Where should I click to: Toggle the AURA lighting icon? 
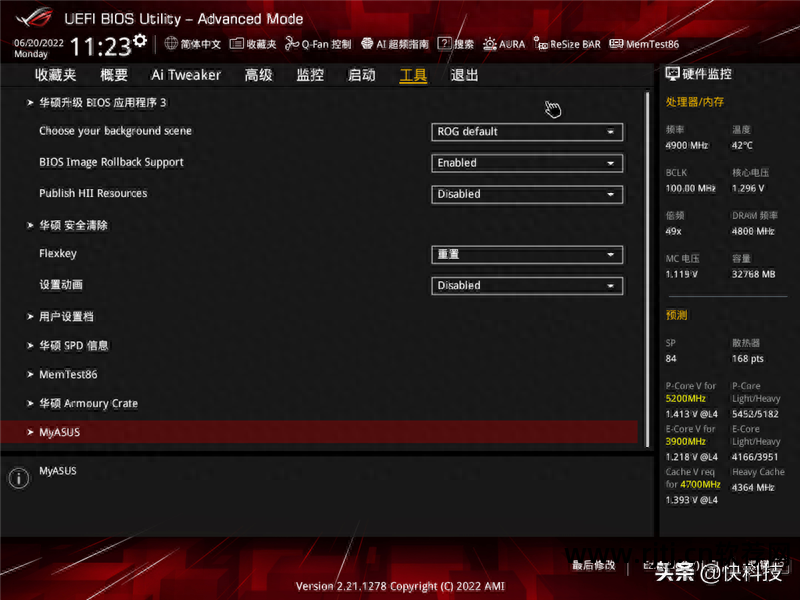pyautogui.click(x=489, y=44)
